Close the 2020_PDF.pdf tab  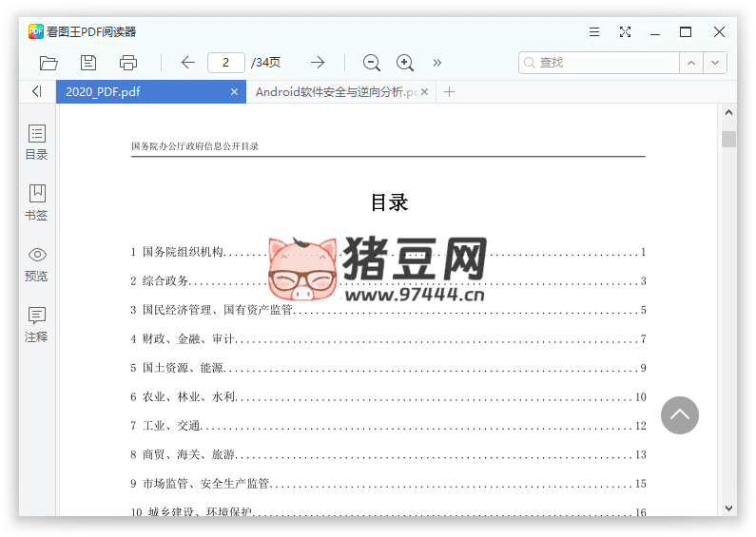[x=235, y=92]
